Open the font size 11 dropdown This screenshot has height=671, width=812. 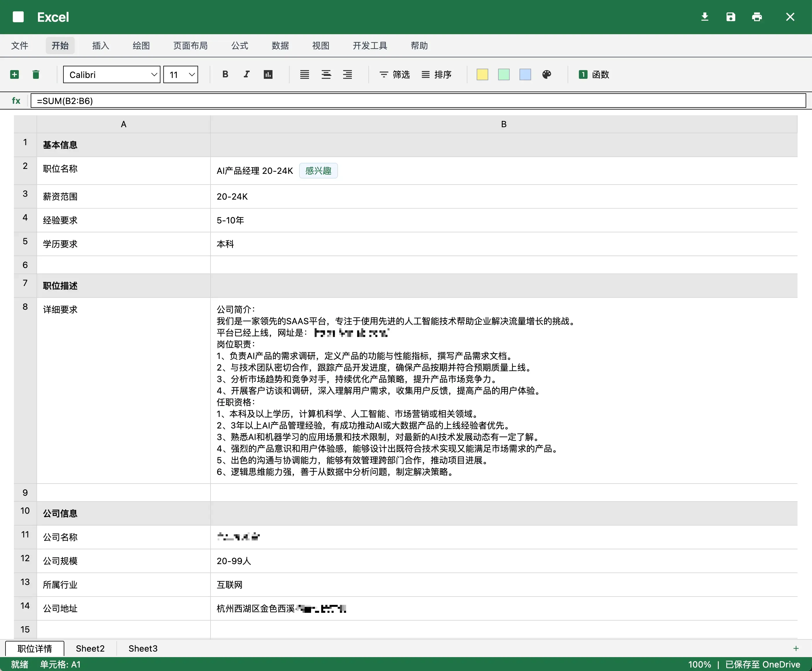click(181, 74)
